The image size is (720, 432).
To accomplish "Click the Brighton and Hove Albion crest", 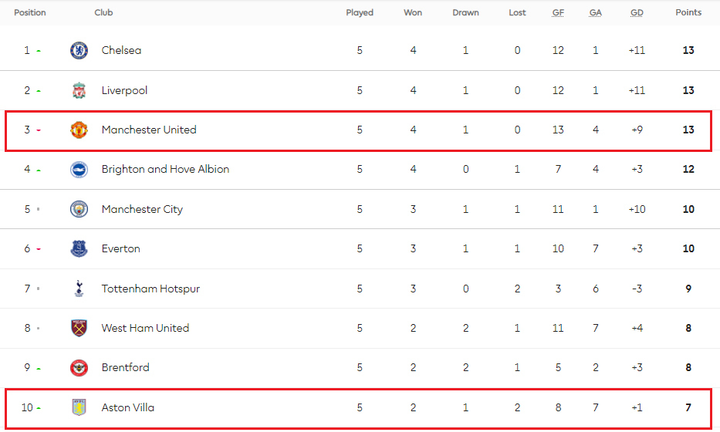I will pyautogui.click(x=79, y=170).
